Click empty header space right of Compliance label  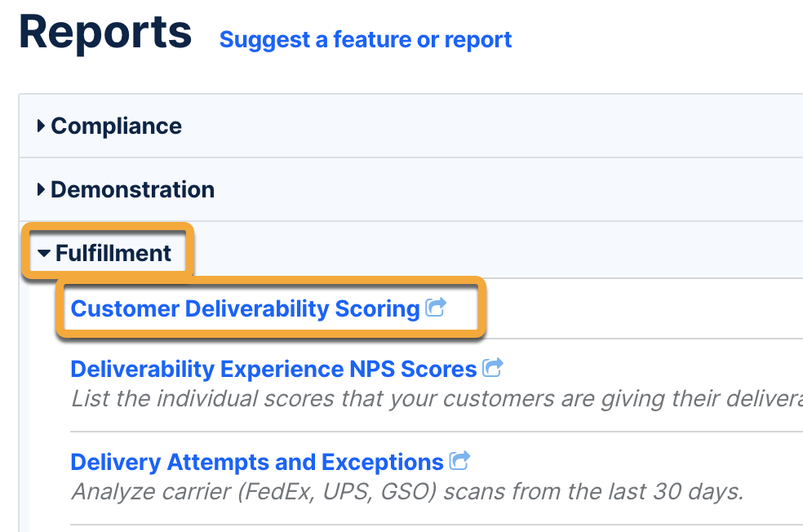click(x=490, y=126)
